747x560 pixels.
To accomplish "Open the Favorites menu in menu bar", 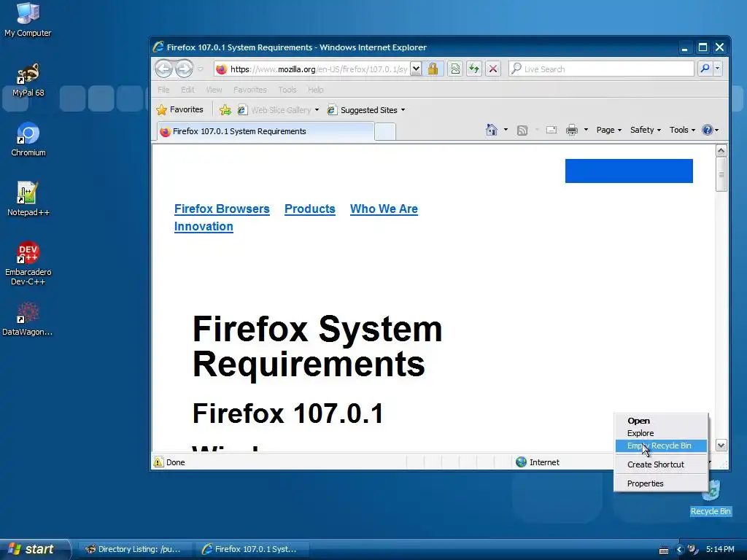I will click(x=250, y=90).
